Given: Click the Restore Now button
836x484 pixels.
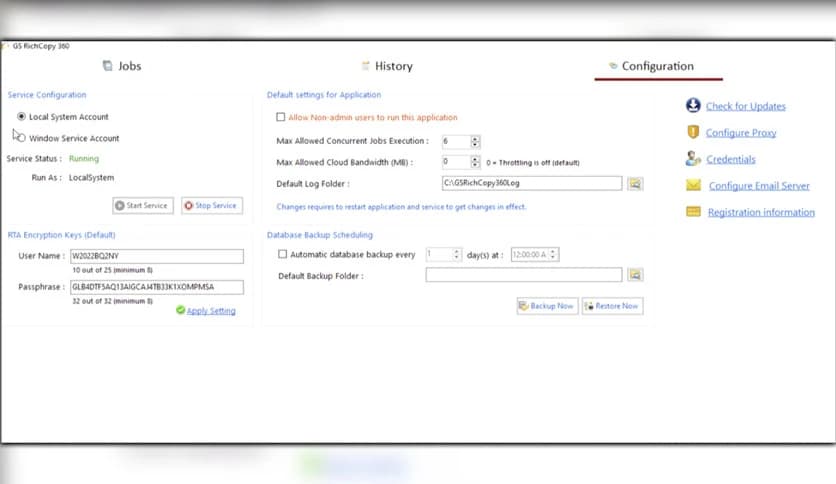Looking at the screenshot, I should 612,306.
